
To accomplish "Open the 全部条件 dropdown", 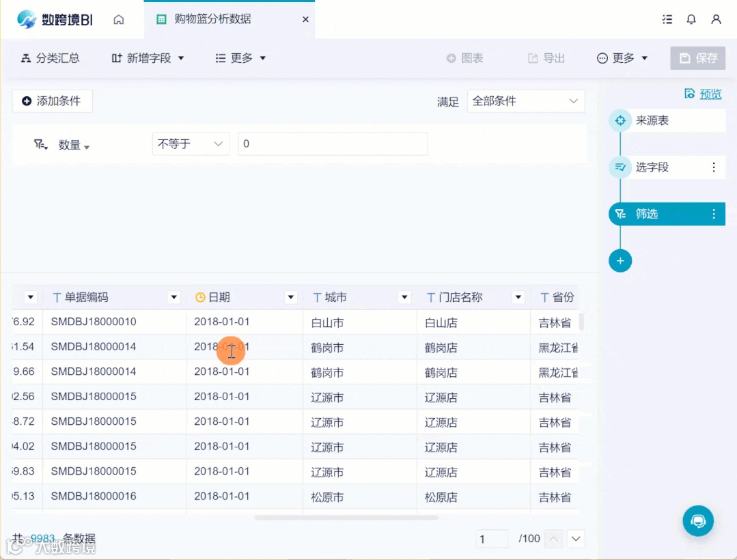I will coord(525,101).
